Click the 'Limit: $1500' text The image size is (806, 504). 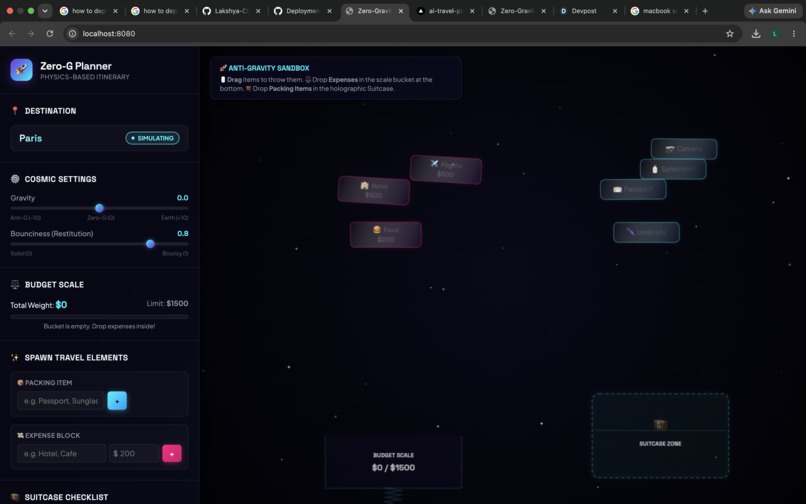tap(167, 303)
